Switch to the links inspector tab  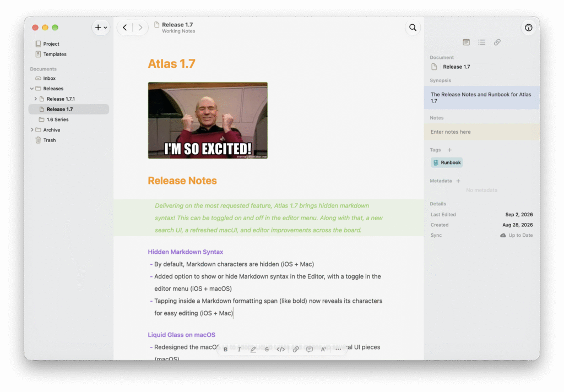[x=497, y=42]
